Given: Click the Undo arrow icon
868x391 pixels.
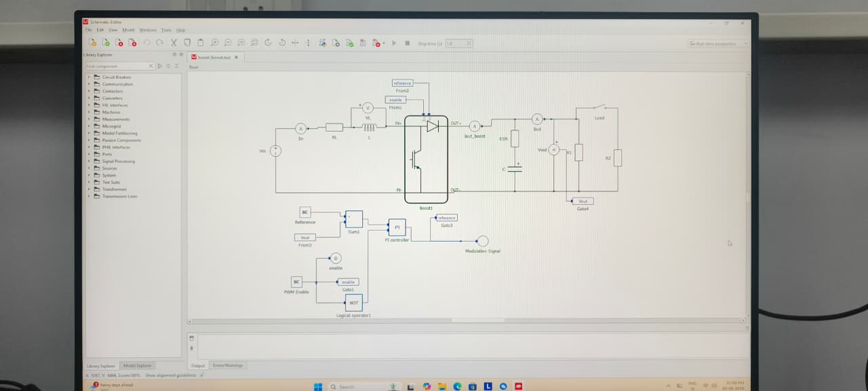Looking at the screenshot, I should click(146, 43).
